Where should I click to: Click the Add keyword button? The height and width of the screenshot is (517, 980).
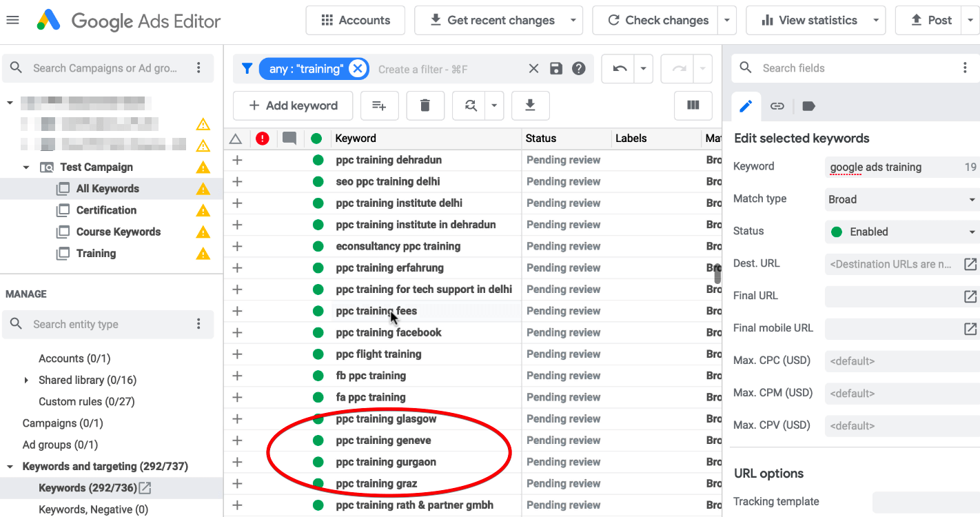click(293, 105)
